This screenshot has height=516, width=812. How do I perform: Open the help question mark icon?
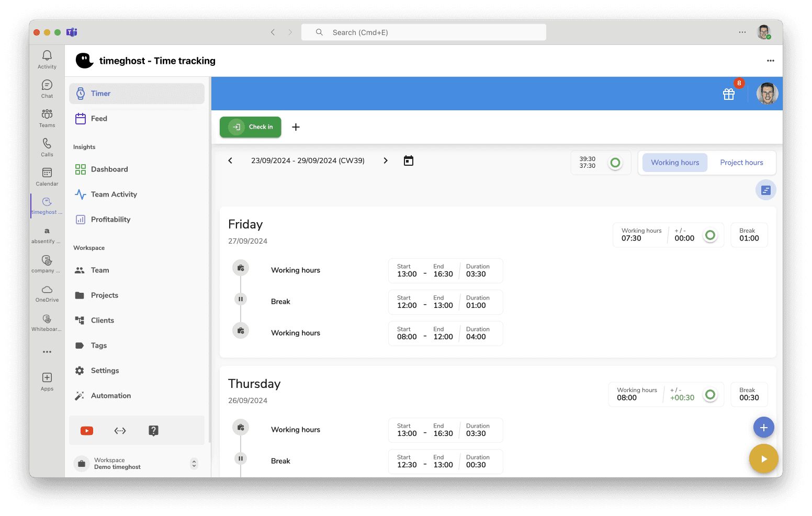[x=153, y=430]
